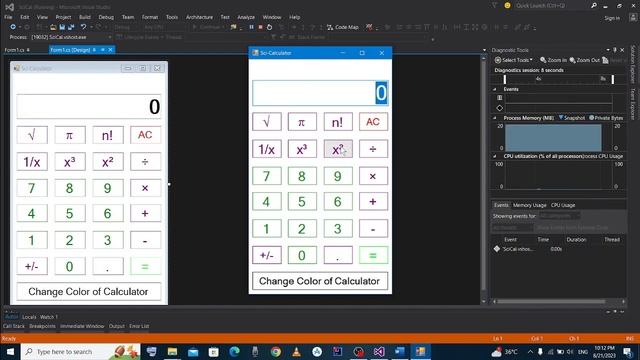640x360 pixels.
Task: Pin the Diagnostic Tools panel
Action: (615, 50)
